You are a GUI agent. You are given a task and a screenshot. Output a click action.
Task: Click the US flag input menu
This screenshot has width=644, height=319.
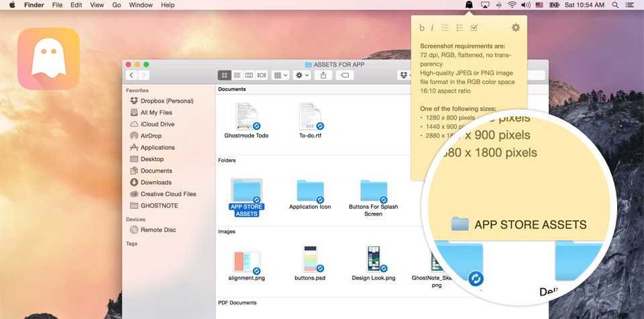point(539,5)
